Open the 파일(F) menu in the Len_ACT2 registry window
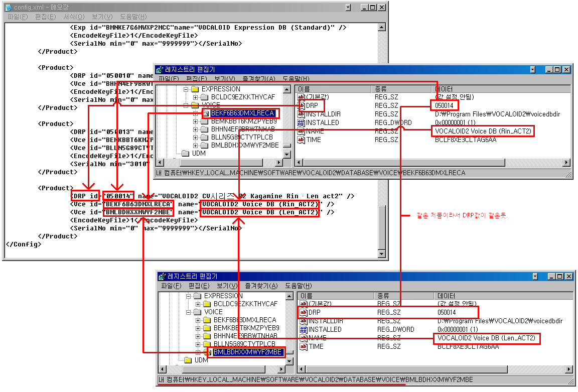This screenshot has width=578, height=392. coord(172,286)
